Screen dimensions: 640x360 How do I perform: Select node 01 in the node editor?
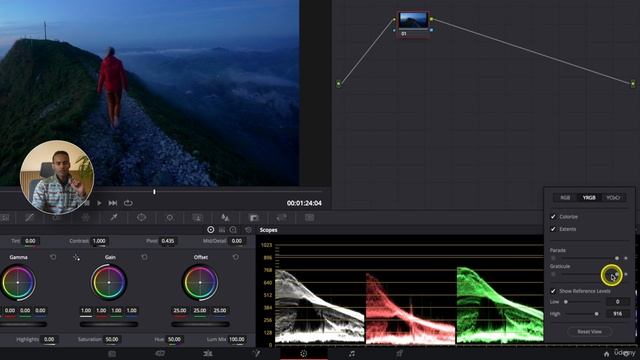(x=413, y=24)
